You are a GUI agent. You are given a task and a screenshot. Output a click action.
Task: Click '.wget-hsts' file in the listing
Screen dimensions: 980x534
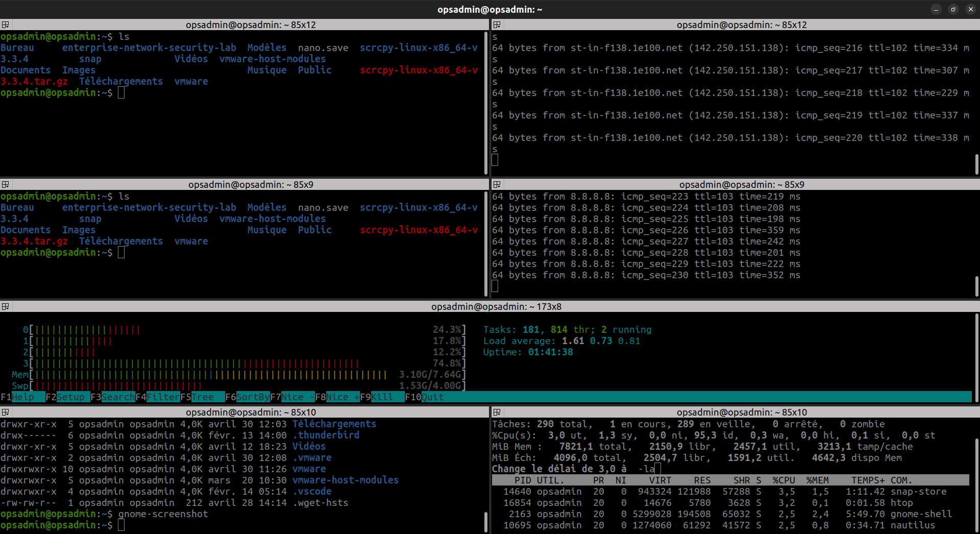coord(320,502)
